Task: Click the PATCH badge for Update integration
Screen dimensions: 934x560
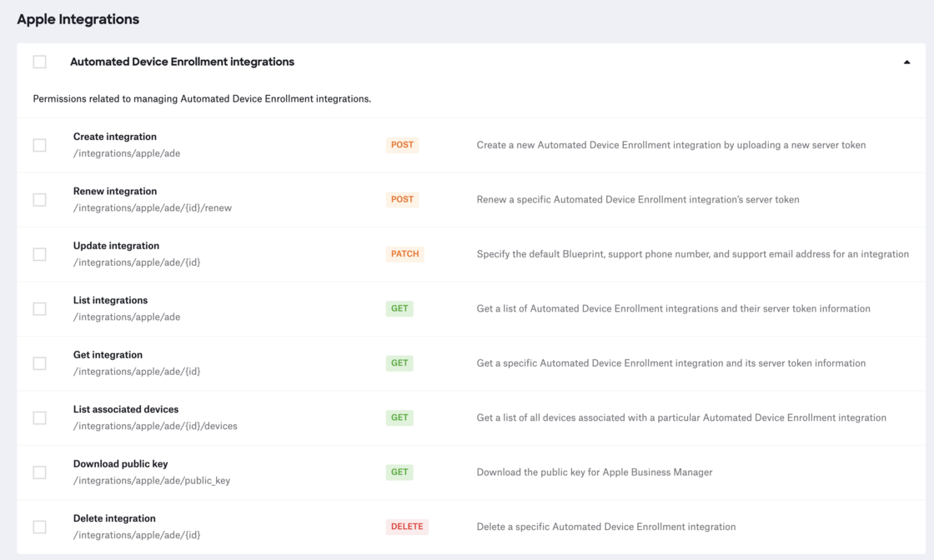Action: pos(405,253)
